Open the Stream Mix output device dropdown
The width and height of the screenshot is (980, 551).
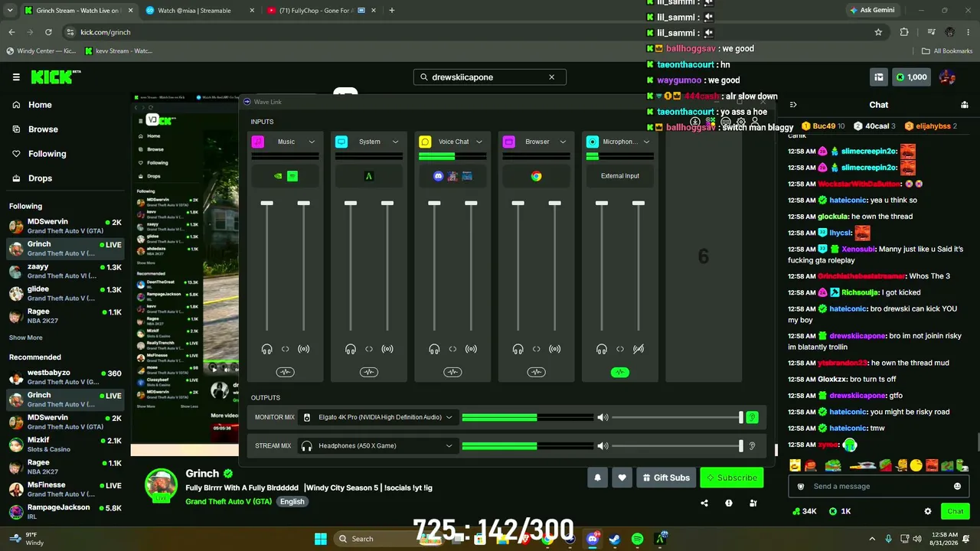[x=377, y=445]
